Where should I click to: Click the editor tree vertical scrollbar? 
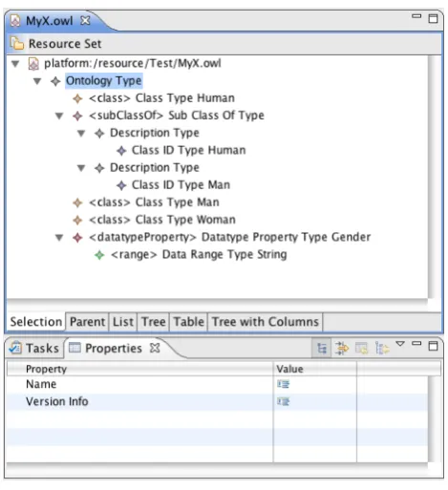(435, 177)
